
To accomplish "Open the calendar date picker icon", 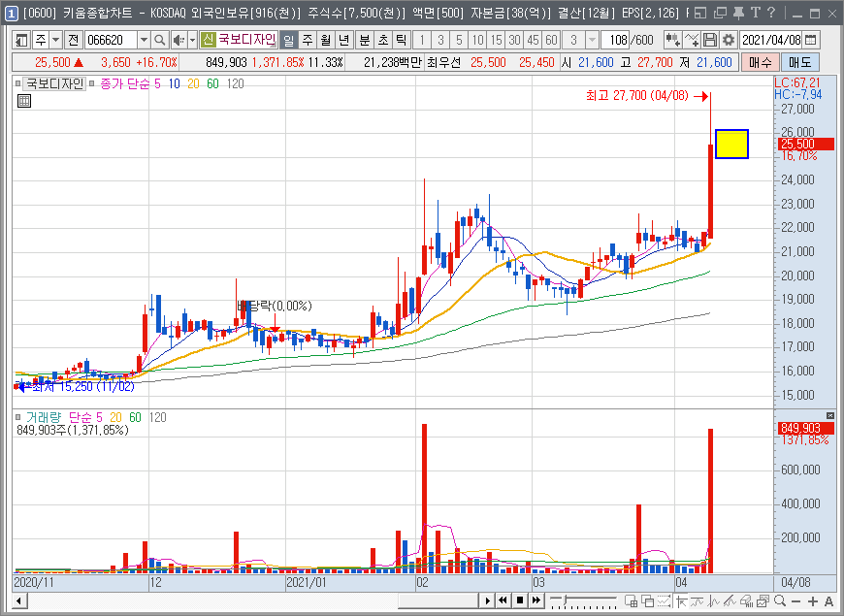I will 811,40.
